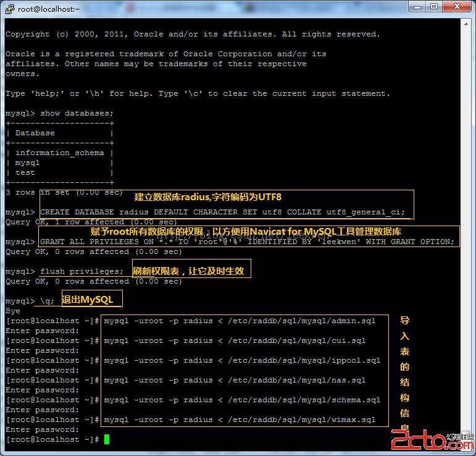476x456 pixels.
Task: Maximize the root@localhost terminal window
Action: [434, 7]
